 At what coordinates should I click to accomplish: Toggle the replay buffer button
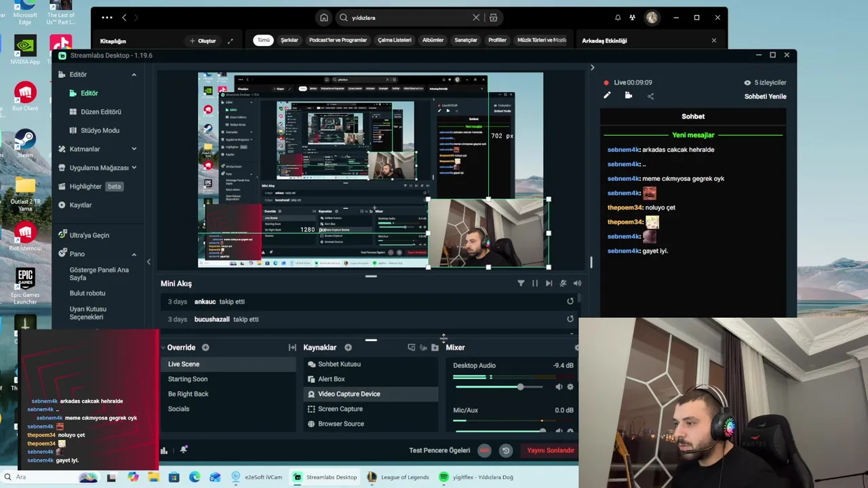pyautogui.click(x=506, y=450)
